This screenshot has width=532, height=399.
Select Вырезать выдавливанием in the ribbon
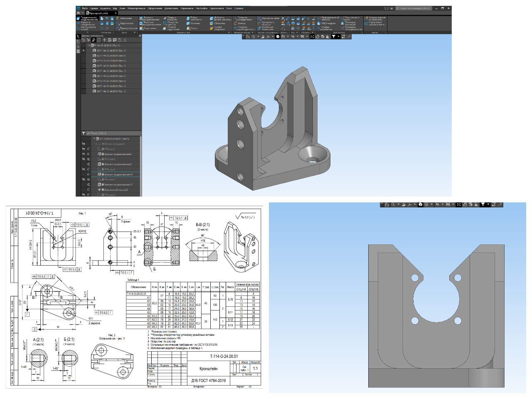click(150, 23)
